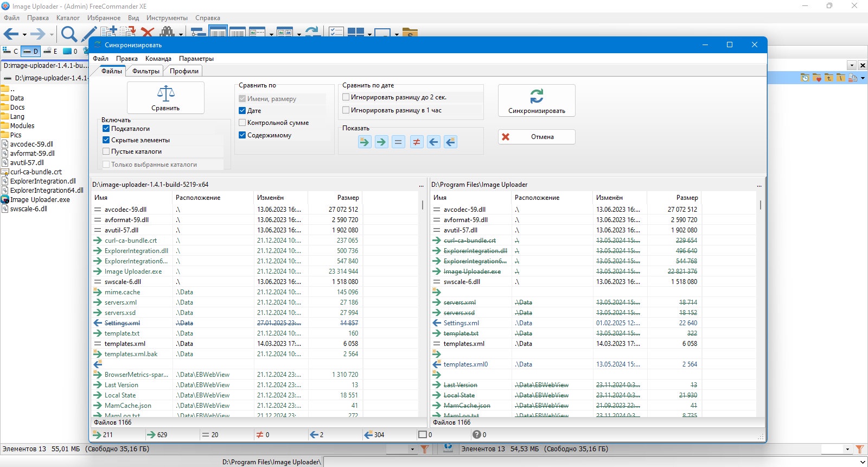This screenshot has height=467, width=868.
Task: Toggle the plain green right-arrow filter
Action: (x=381, y=142)
